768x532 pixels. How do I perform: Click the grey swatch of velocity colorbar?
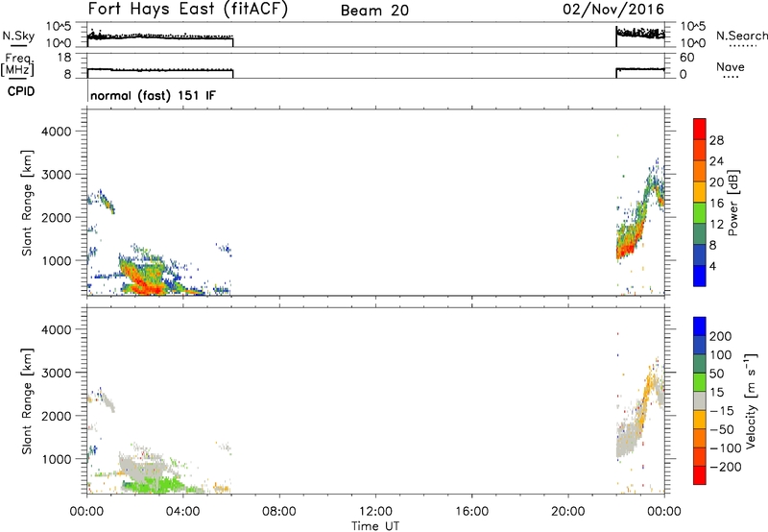click(x=700, y=400)
